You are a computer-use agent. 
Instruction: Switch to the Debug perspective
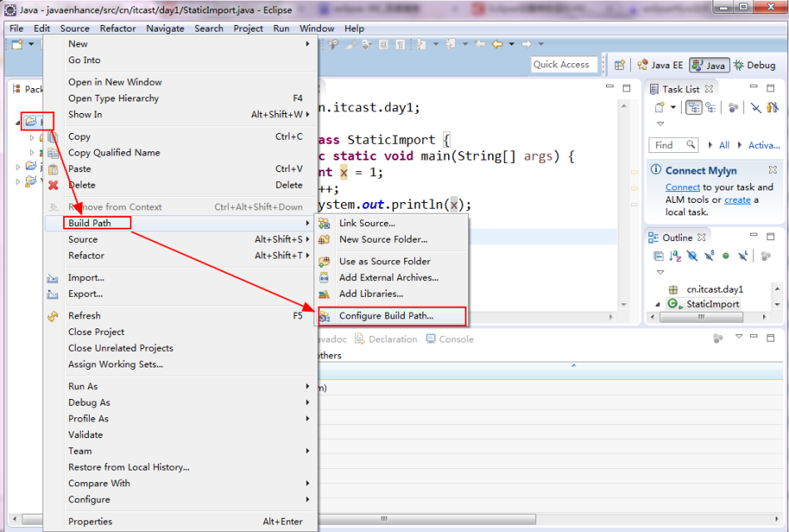coord(754,65)
